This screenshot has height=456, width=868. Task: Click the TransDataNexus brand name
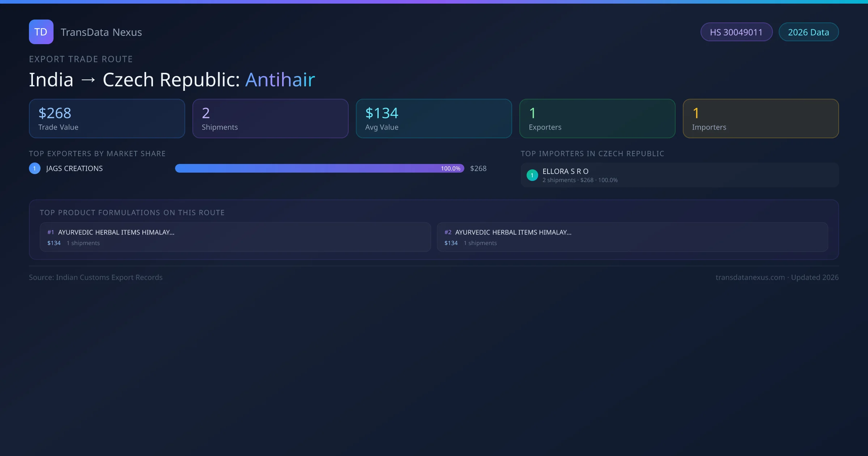click(101, 32)
